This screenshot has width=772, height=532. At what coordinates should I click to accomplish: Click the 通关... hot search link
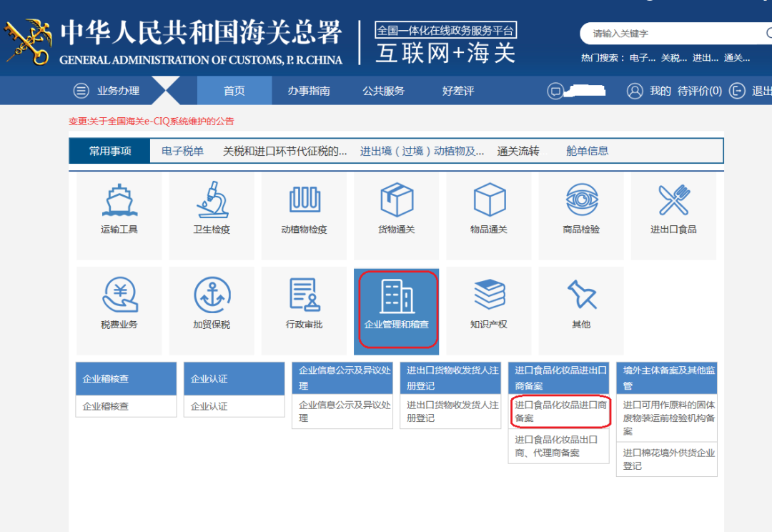(x=737, y=58)
